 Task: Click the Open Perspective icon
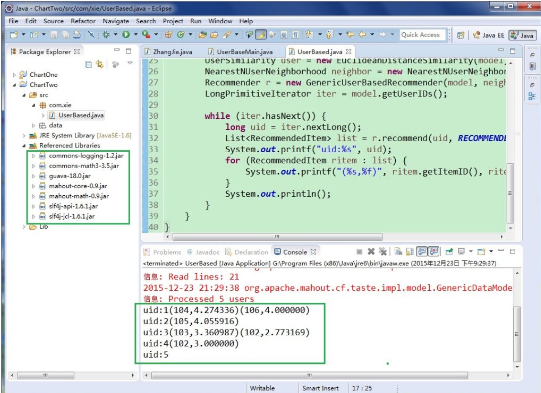pyautogui.click(x=460, y=35)
